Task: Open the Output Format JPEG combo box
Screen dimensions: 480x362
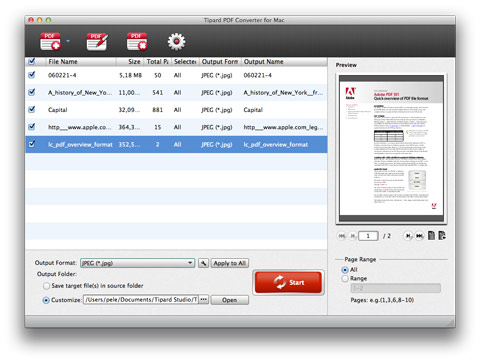Action: pyautogui.click(x=137, y=263)
